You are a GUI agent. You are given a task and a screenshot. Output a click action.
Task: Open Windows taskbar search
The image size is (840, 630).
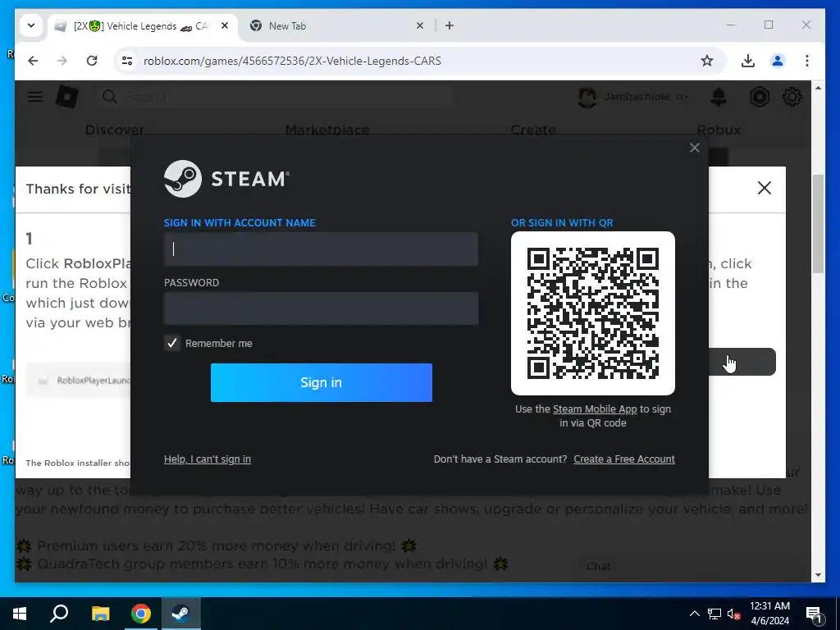59,614
